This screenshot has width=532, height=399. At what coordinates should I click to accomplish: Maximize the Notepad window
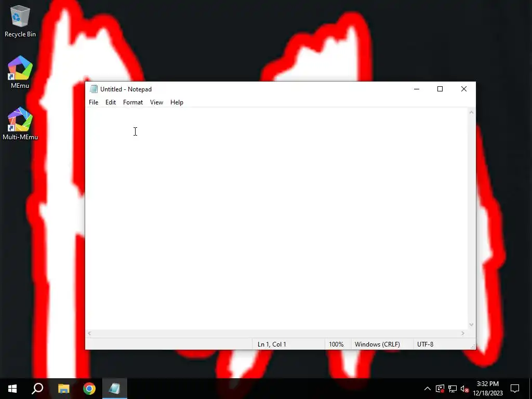[x=440, y=89]
